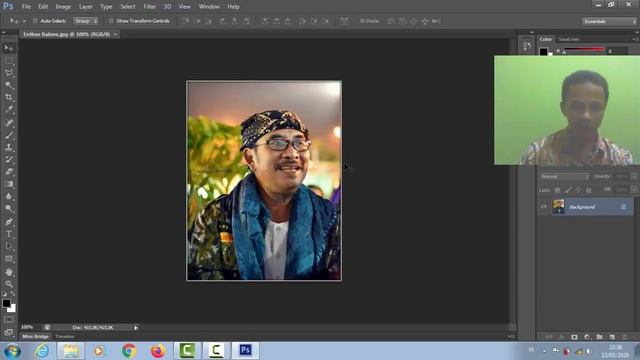Toggle lock transparent pixels
Image resolution: width=640 pixels, height=360 pixels.
(x=557, y=190)
